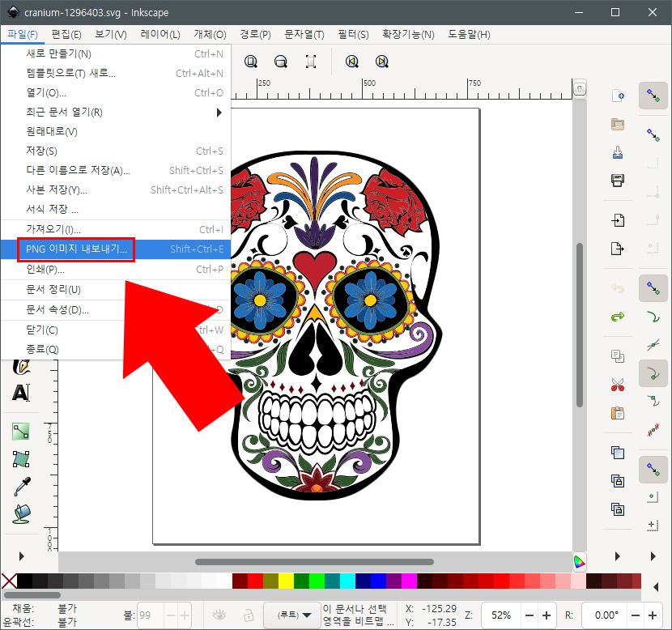Choose 가져오기(I)... from the File menu
This screenshot has height=630, width=672.
(x=116, y=229)
